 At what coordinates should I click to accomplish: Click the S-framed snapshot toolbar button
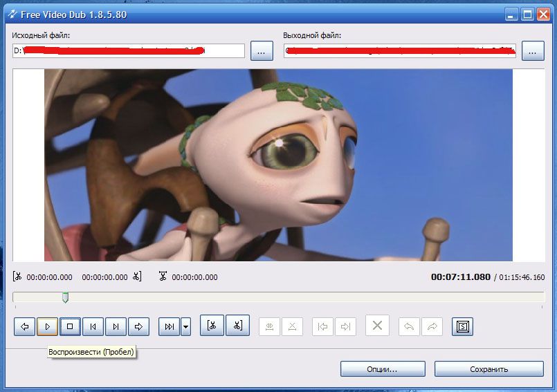pyautogui.click(x=462, y=326)
